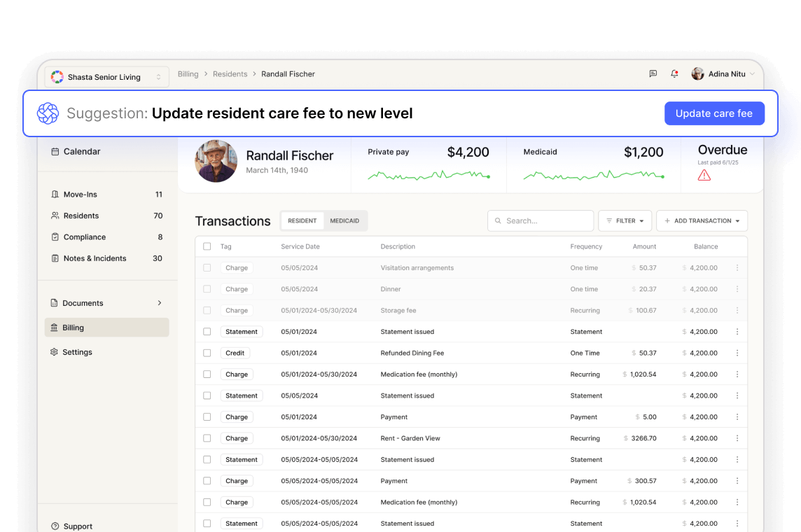The height and width of the screenshot is (532, 801).
Task: Go to the Residents breadcrumb link
Action: (x=230, y=74)
